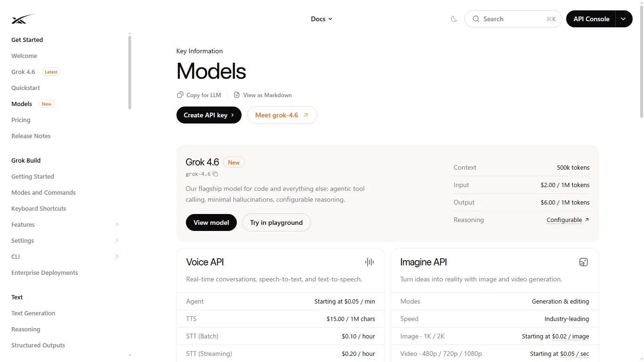Viewport: 644px width, 362px height.
Task: Click the "New" badge beside sidebar Models
Action: [46, 104]
